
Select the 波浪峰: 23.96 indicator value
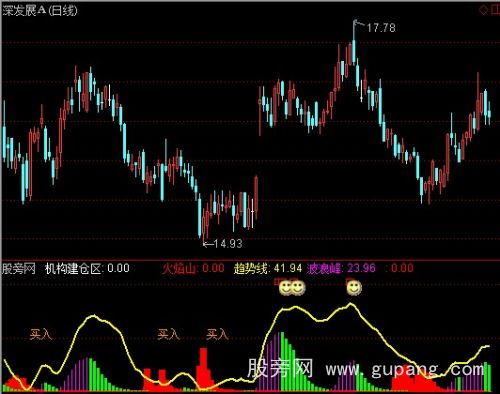point(341,268)
